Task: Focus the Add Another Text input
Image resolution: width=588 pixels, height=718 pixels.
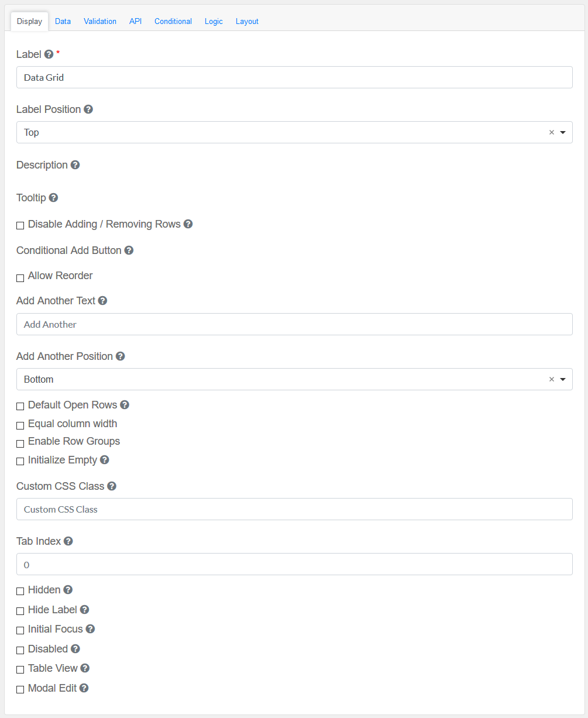Action: [294, 324]
